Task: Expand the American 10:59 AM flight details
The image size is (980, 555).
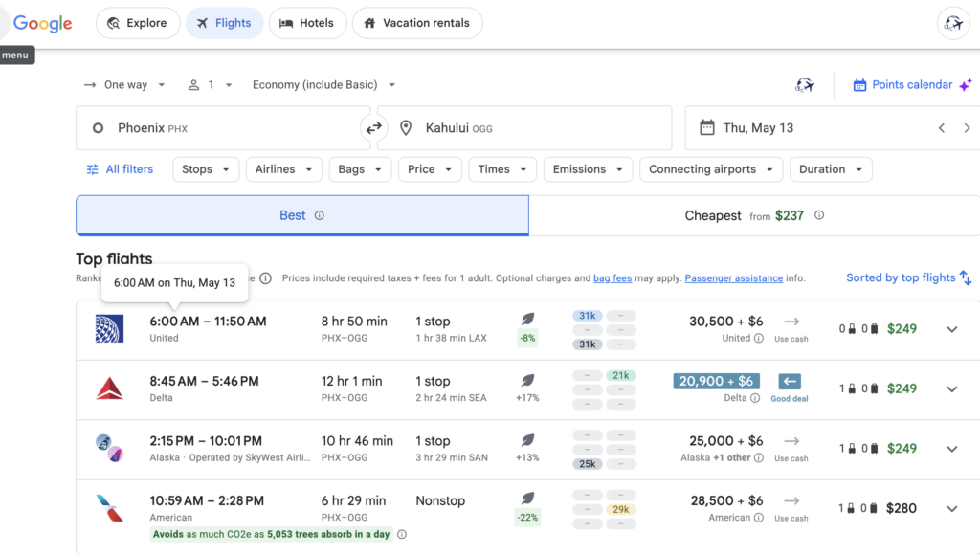Action: point(952,509)
